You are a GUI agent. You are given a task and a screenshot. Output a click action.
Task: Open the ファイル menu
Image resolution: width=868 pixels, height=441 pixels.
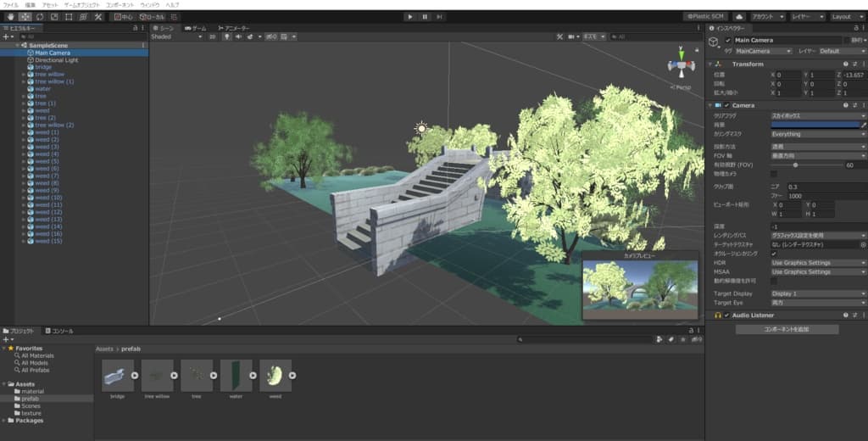11,5
